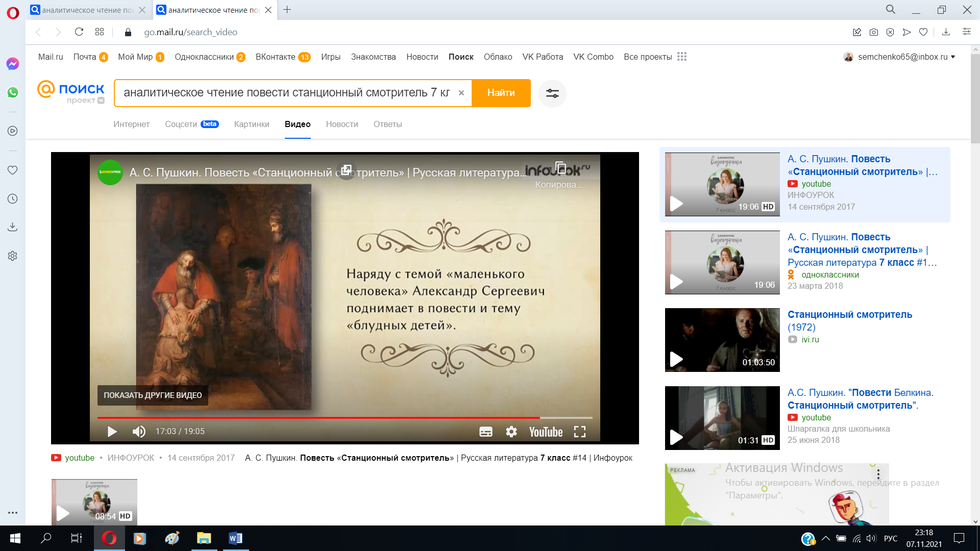Show hidden system tray icons chevron
This screenshot has width=980, height=551.
point(825,538)
